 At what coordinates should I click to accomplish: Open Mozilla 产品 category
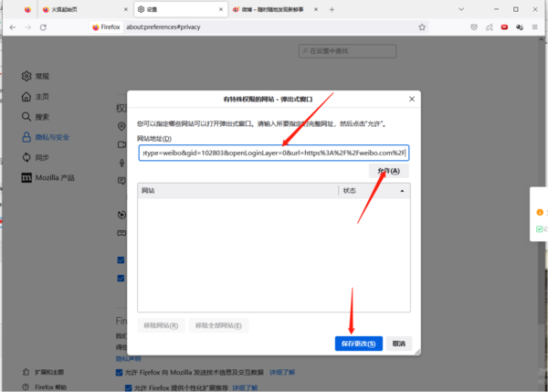(47, 177)
